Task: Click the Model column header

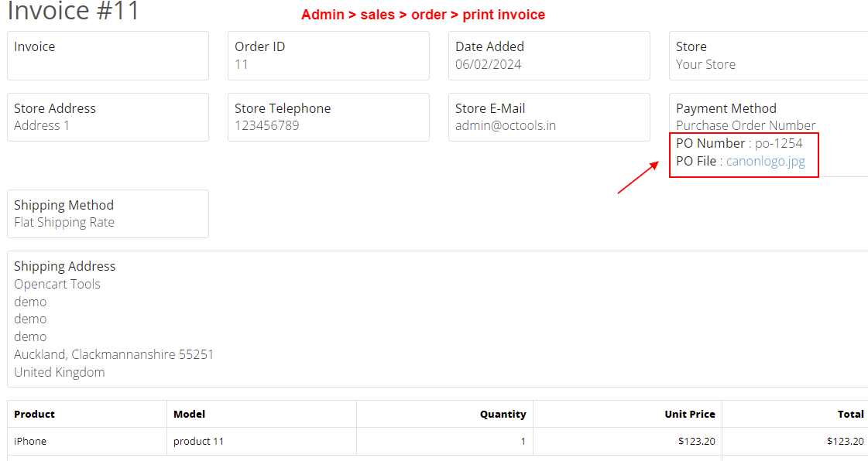Action: (x=190, y=414)
